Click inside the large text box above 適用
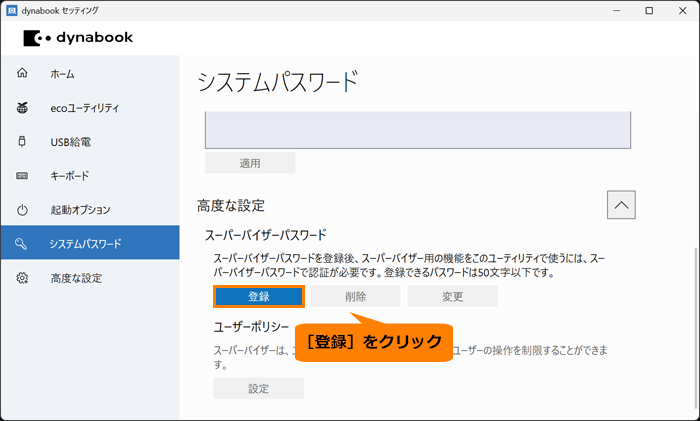Viewport: 700px width, 421px height. click(x=418, y=130)
